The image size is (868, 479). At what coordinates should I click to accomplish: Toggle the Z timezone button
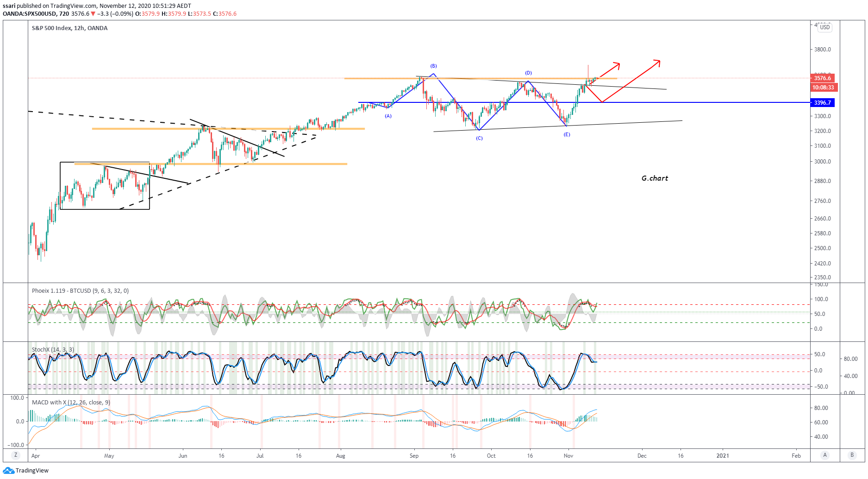point(16,455)
